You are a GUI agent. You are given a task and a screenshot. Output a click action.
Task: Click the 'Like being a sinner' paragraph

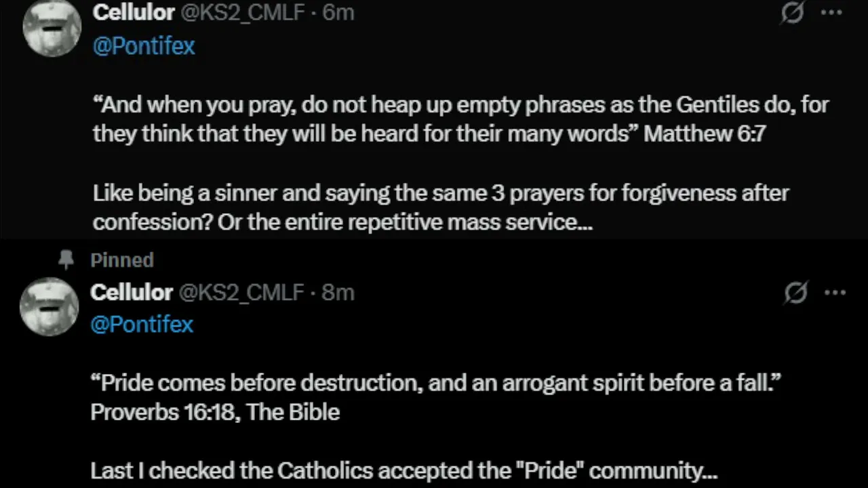441,207
